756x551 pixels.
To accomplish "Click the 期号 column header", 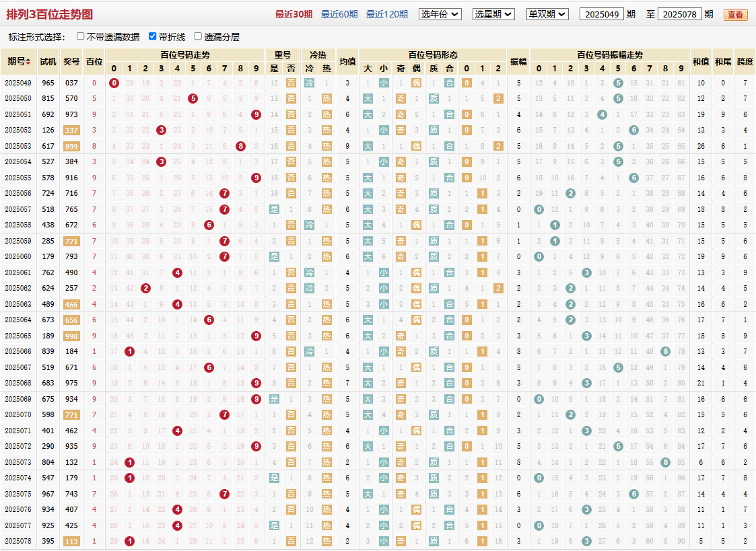I will click(x=19, y=61).
